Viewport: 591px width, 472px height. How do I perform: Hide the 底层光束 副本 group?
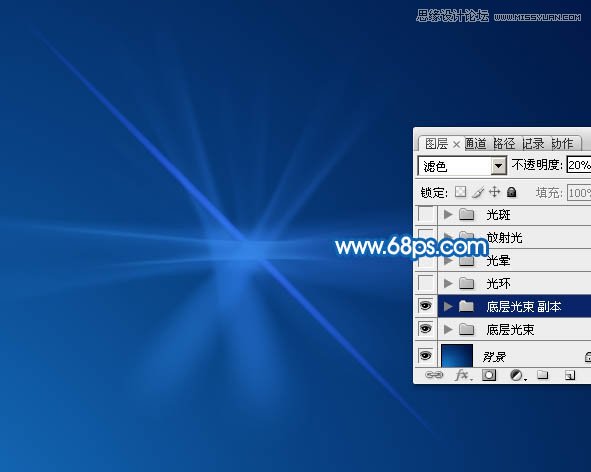(x=426, y=306)
